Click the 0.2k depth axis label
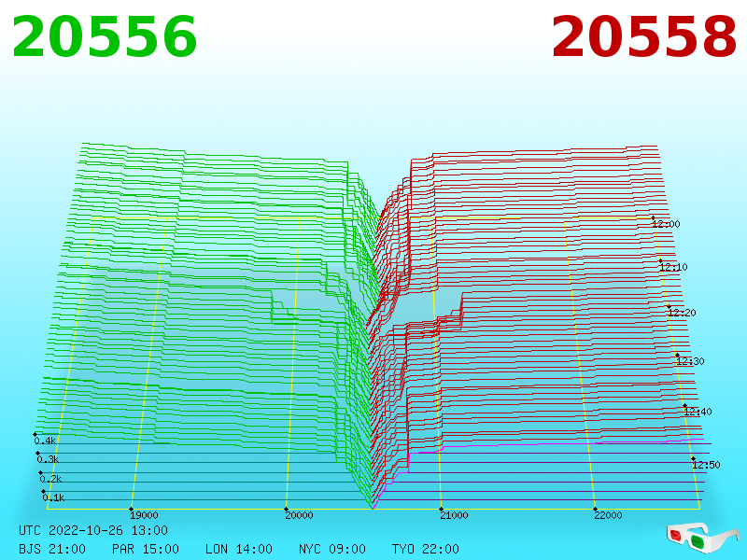The height and width of the screenshot is (560, 747). click(51, 479)
